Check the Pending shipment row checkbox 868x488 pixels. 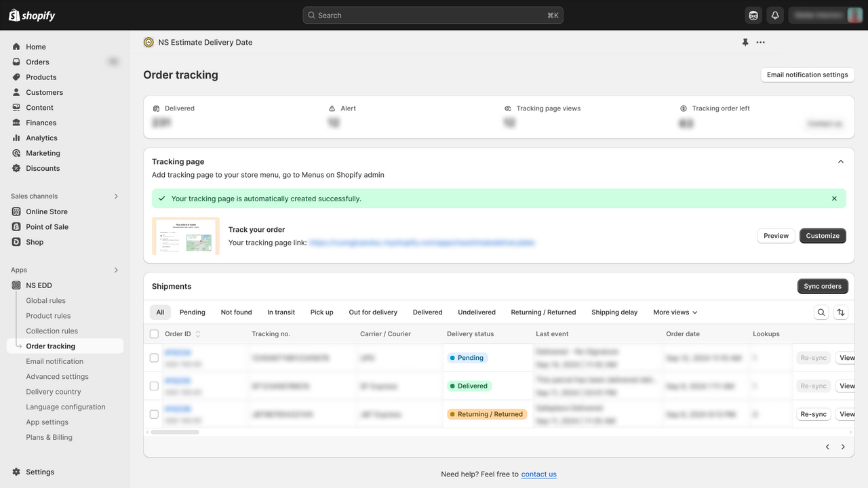(x=154, y=358)
